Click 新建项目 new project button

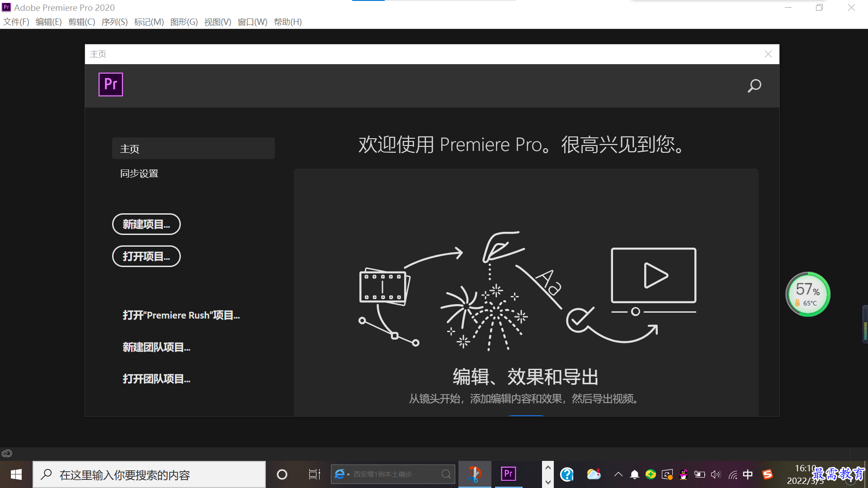[x=146, y=224]
